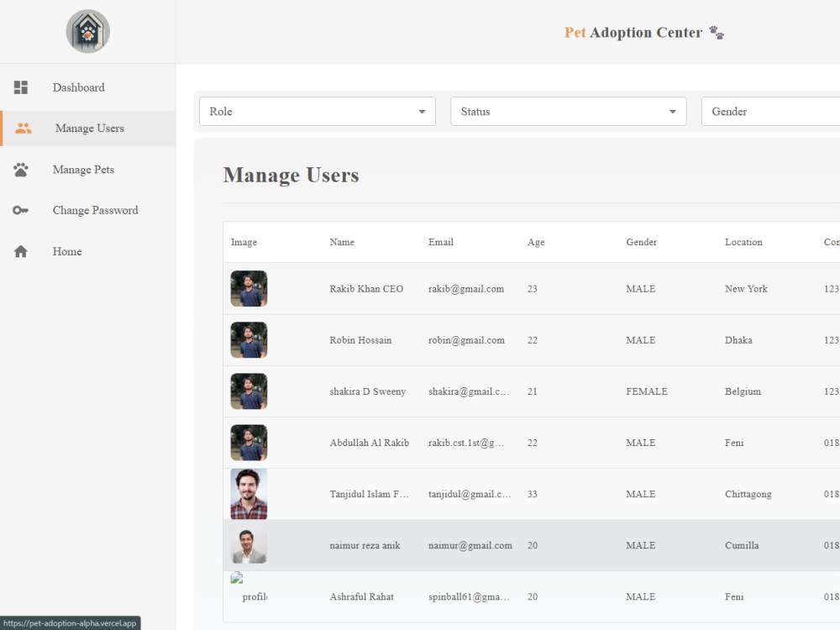Image resolution: width=840 pixels, height=630 pixels.
Task: Click email naimur@gmail.com
Action: (470, 545)
